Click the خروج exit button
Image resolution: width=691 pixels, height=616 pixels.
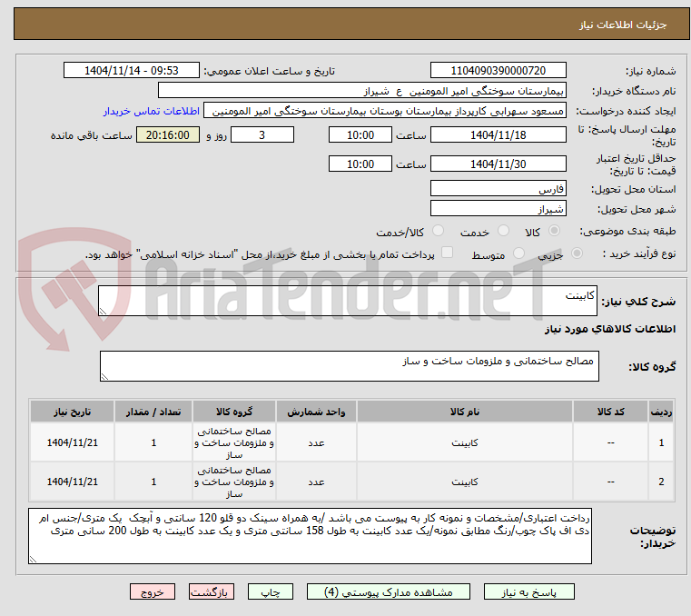(x=153, y=591)
